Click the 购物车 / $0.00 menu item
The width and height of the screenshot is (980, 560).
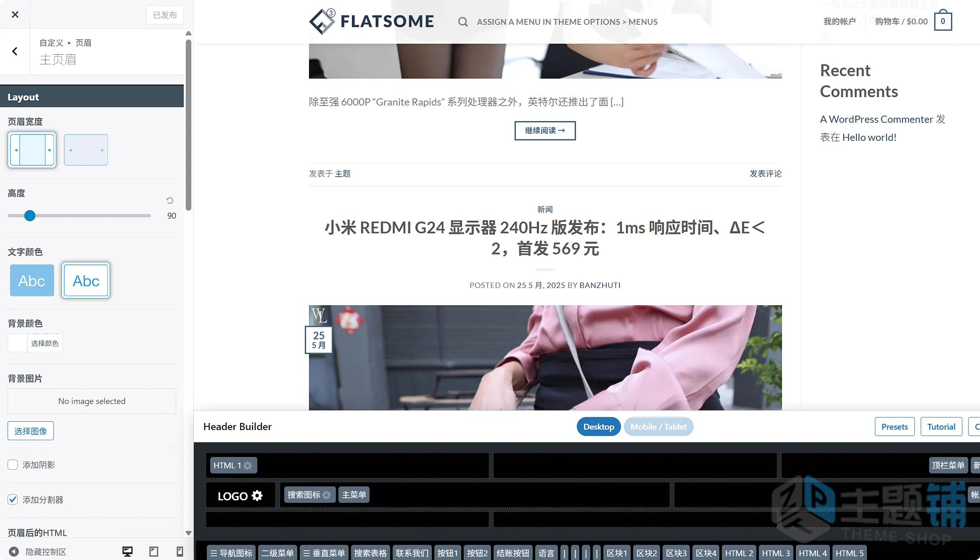[x=901, y=21]
